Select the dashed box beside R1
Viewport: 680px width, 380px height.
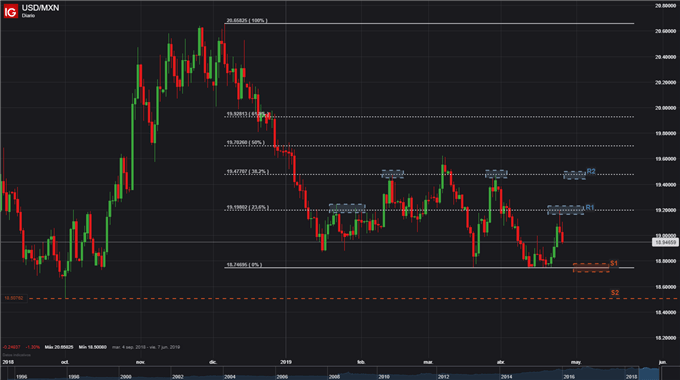point(566,210)
